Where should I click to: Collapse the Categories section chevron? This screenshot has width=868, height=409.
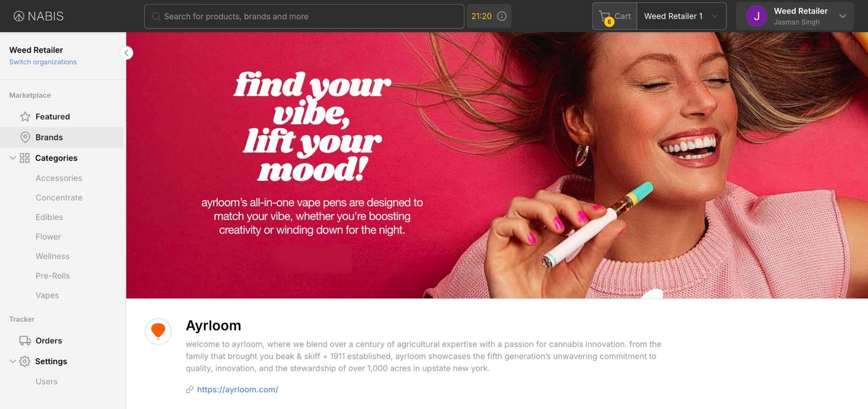(12, 158)
